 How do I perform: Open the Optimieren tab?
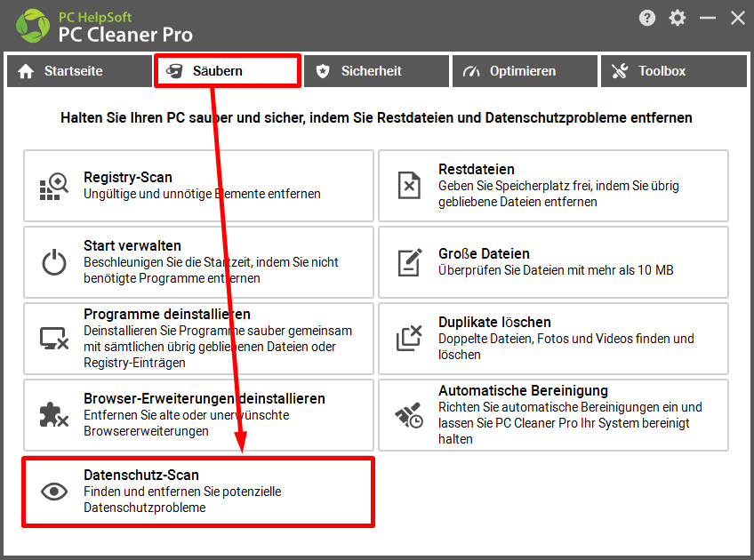(525, 71)
